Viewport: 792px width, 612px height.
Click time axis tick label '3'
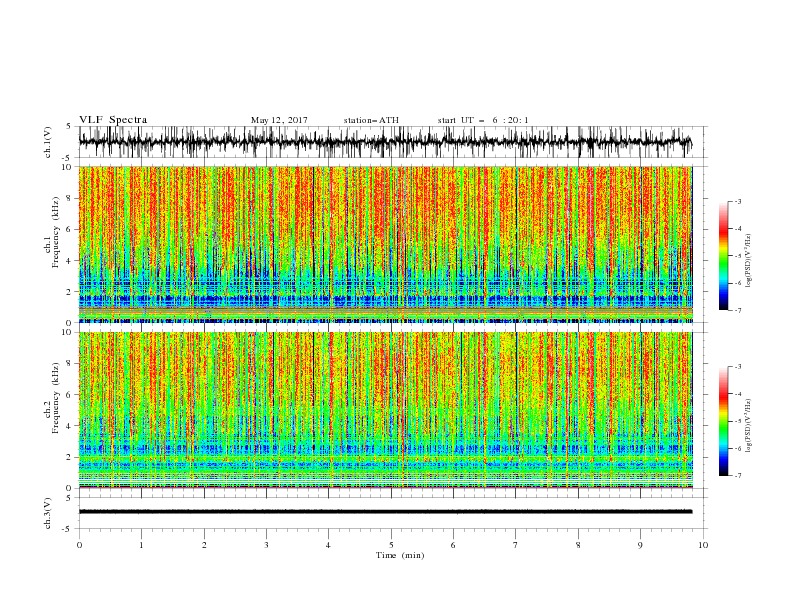click(266, 545)
